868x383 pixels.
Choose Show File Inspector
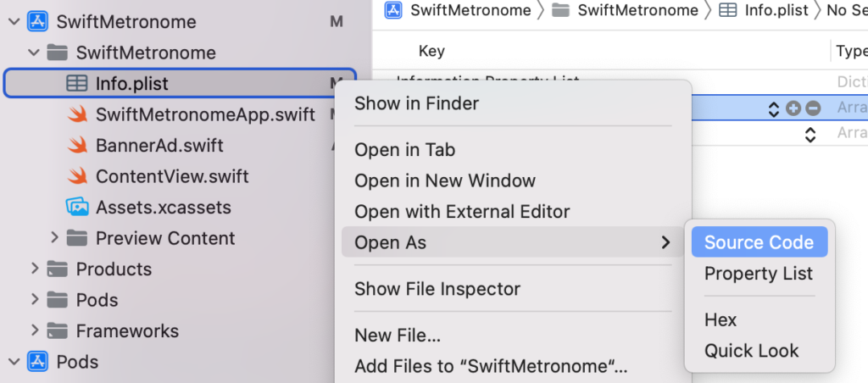point(437,289)
